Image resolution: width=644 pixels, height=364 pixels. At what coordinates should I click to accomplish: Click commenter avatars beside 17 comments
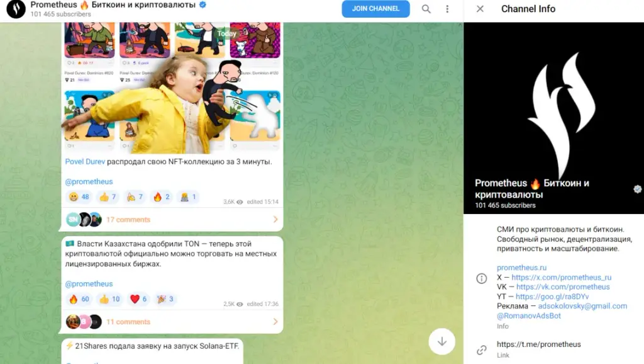coord(84,220)
